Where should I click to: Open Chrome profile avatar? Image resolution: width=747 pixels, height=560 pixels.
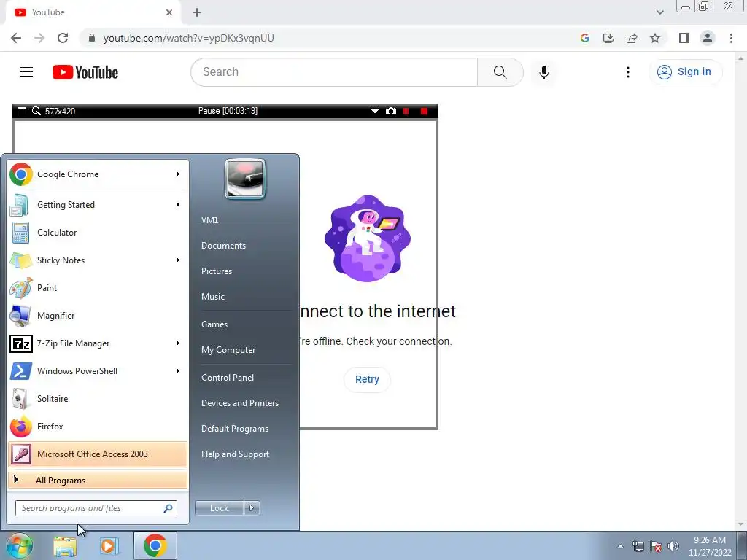coord(708,38)
